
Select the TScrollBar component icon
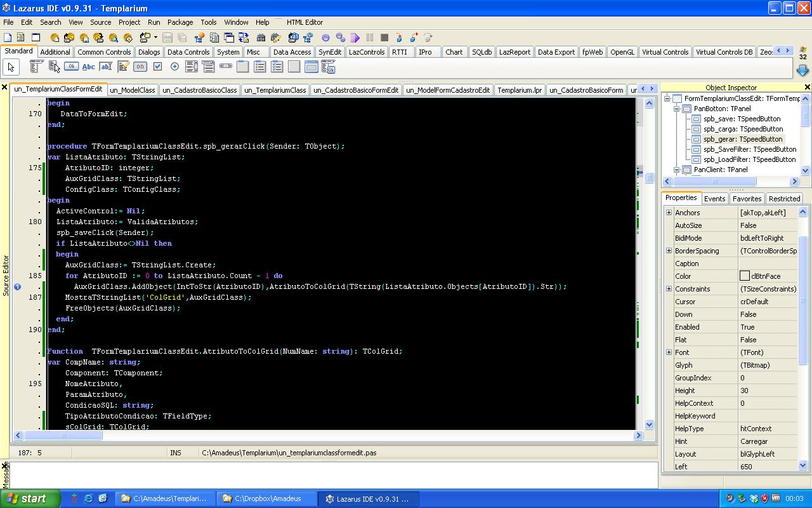point(226,66)
